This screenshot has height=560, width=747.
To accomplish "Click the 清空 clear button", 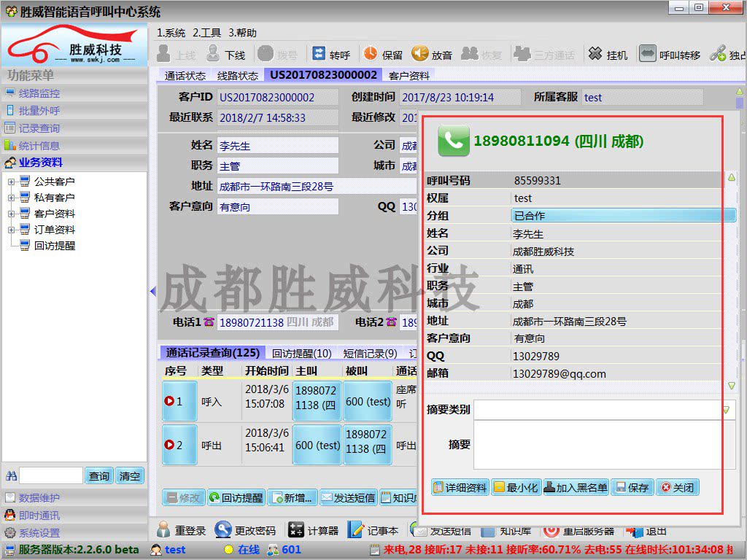I will click(130, 475).
